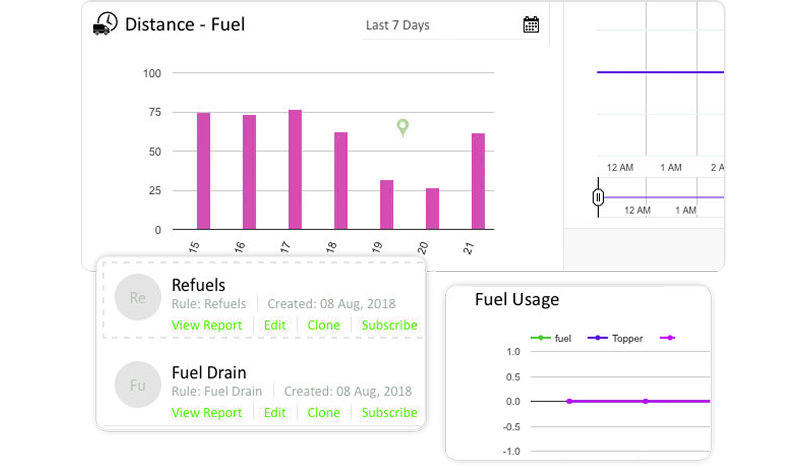Toggle the unlabeled magenta legend series
The width and height of the screenshot is (807, 470).
[667, 338]
